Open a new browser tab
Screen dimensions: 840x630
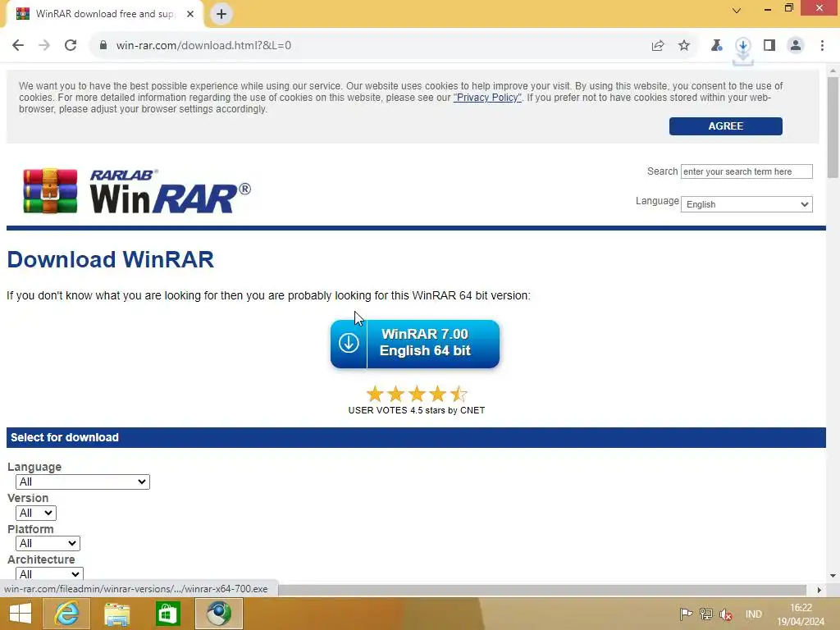pos(221,14)
